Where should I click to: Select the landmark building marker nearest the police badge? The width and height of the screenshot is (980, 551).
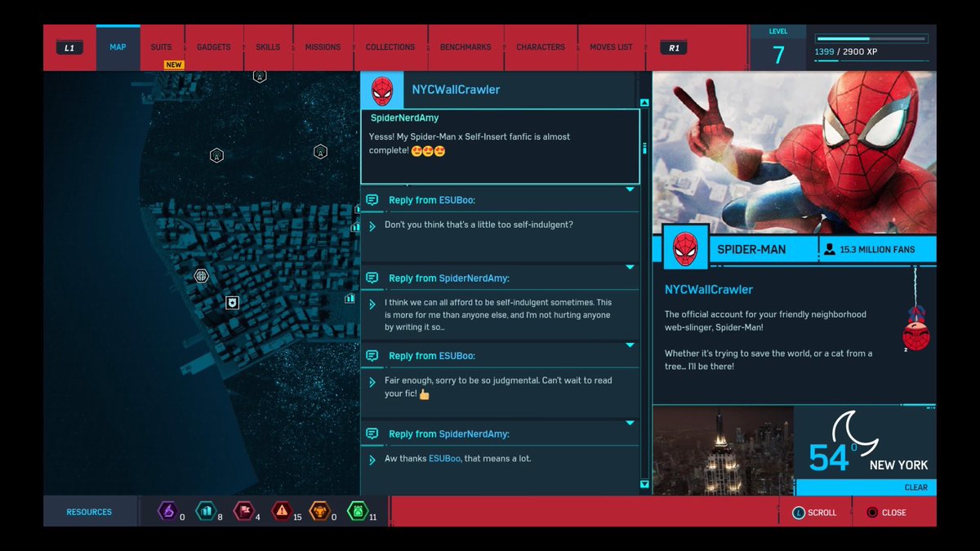pyautogui.click(x=350, y=298)
